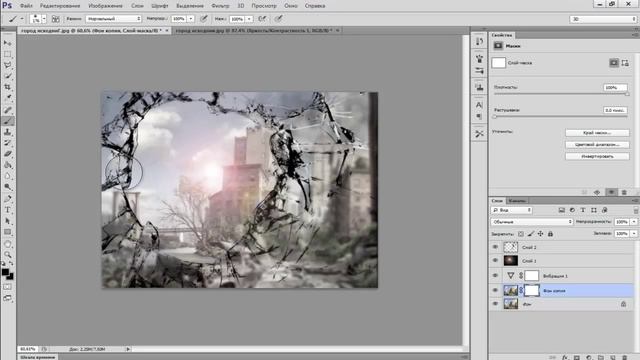Open layer fill slider arrow
This screenshot has height=360, width=640.
pyautogui.click(x=634, y=233)
